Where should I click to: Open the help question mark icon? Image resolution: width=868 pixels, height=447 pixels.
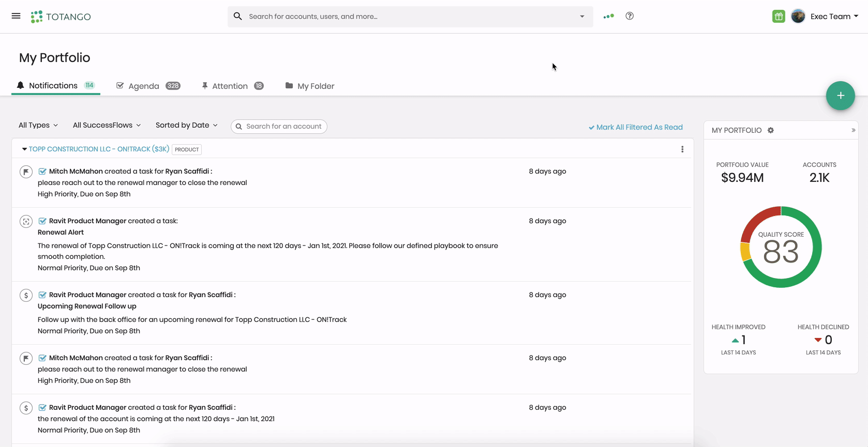(x=630, y=16)
